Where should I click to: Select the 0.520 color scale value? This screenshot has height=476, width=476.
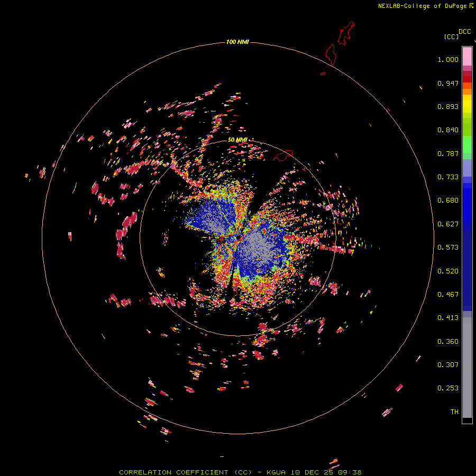[x=448, y=271]
